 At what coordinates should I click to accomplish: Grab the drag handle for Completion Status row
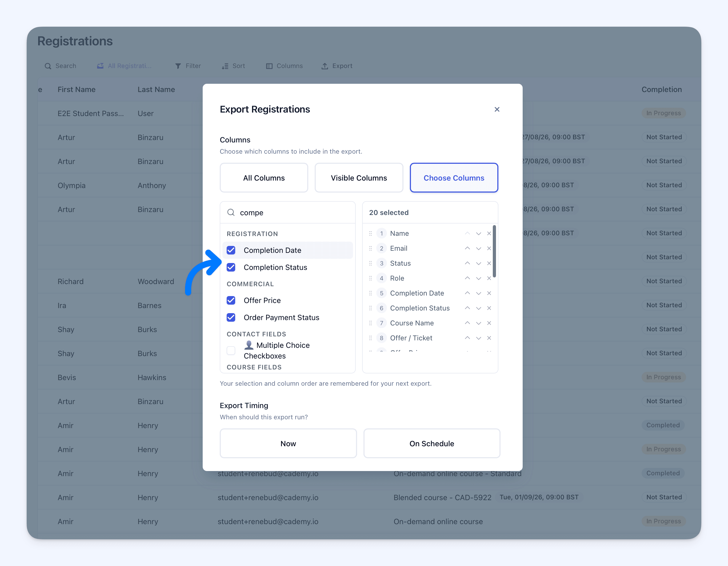(x=370, y=308)
